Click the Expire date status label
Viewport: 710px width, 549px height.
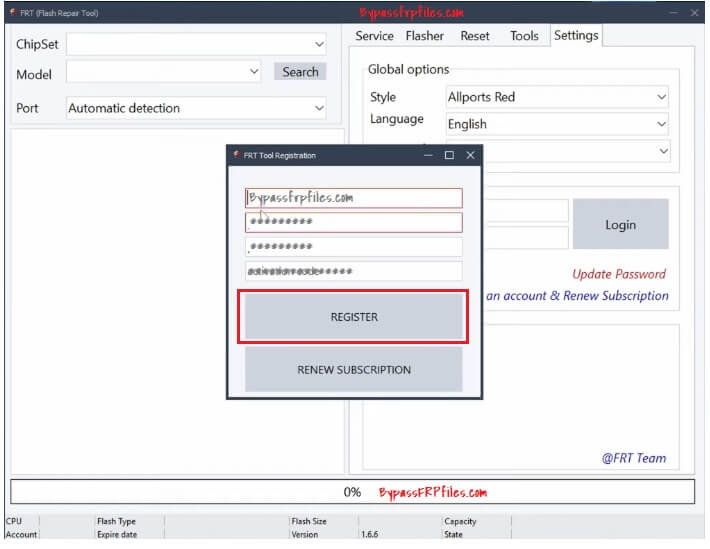117,535
